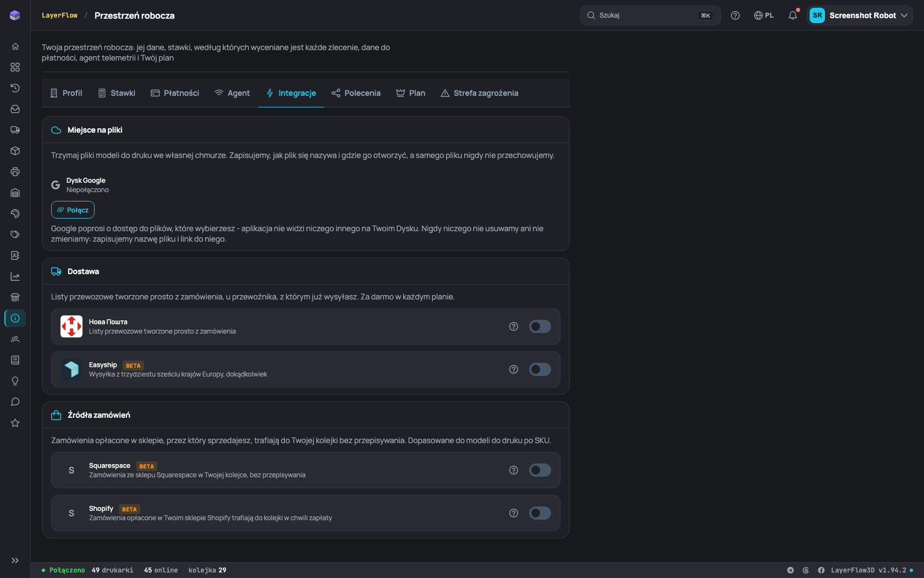
Task: Open the price tag sidebar icon
Action: [x=15, y=235]
